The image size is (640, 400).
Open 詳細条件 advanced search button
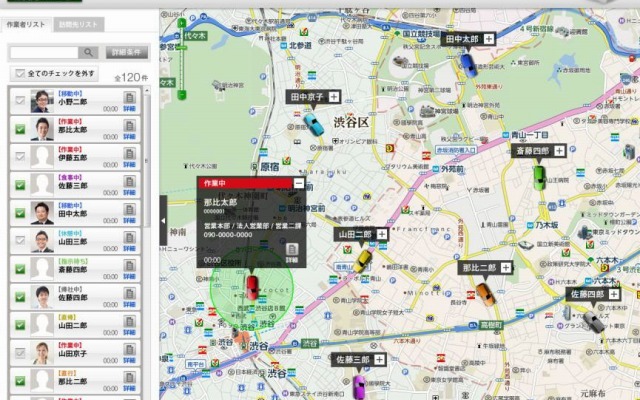coord(127,53)
